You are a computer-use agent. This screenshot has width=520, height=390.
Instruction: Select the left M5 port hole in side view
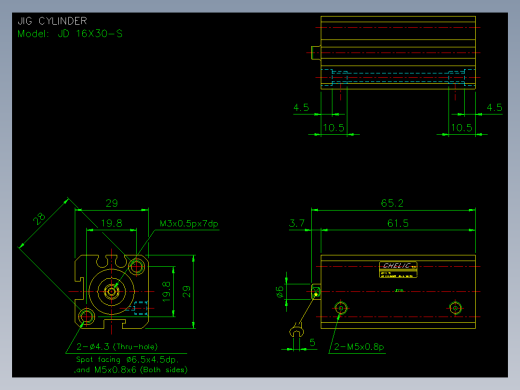pos(341,308)
